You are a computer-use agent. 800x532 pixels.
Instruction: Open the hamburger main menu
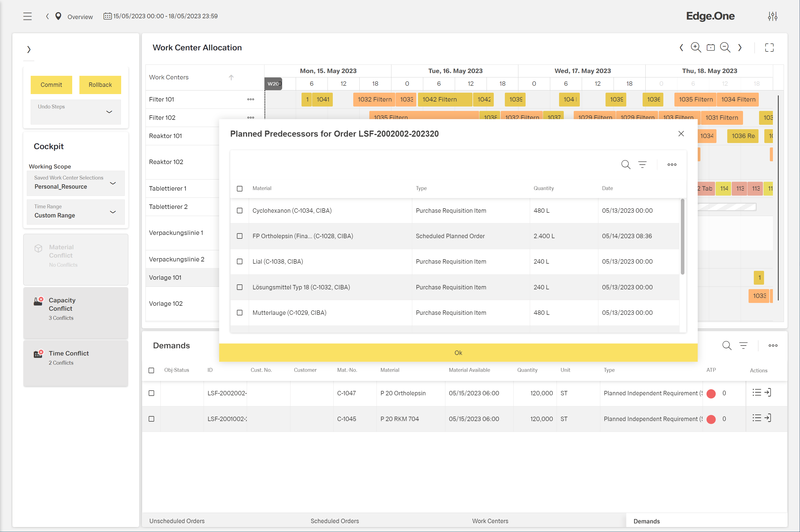27,16
